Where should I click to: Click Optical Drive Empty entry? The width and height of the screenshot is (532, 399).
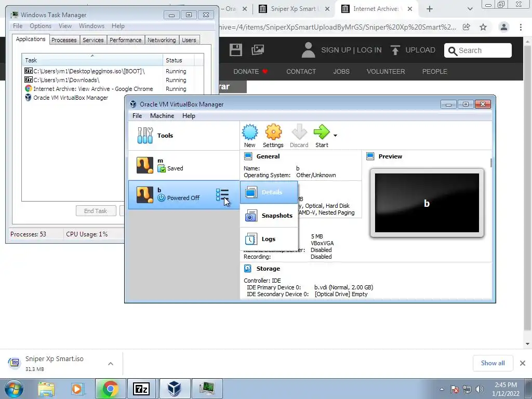[341, 294]
